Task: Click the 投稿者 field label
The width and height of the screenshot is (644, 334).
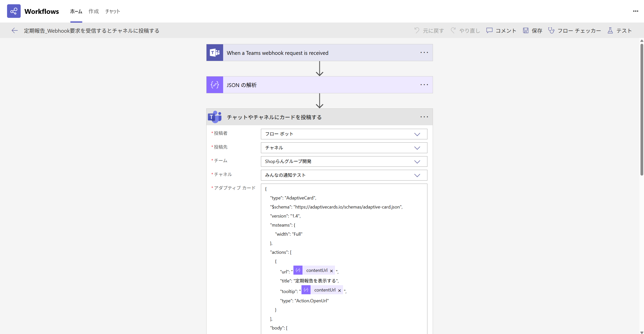Action: (221, 133)
